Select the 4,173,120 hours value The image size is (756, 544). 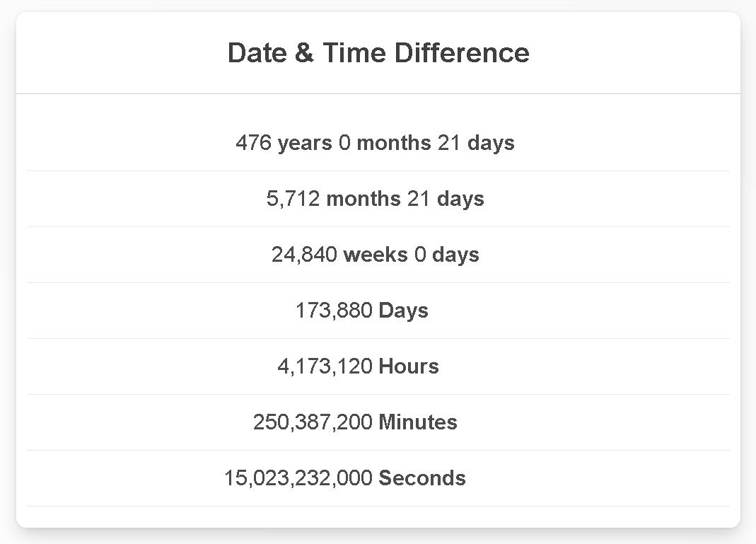click(325, 366)
